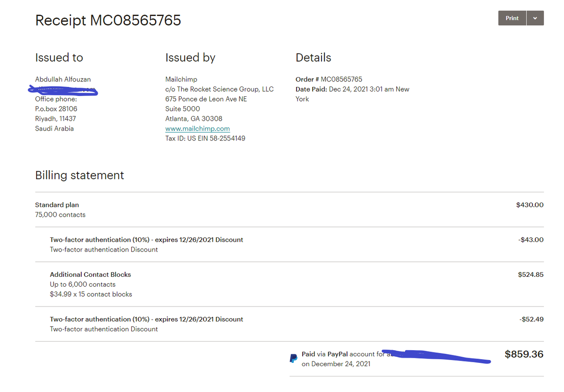Click the $524.85 amount
This screenshot has width=564, height=392.
tap(531, 274)
